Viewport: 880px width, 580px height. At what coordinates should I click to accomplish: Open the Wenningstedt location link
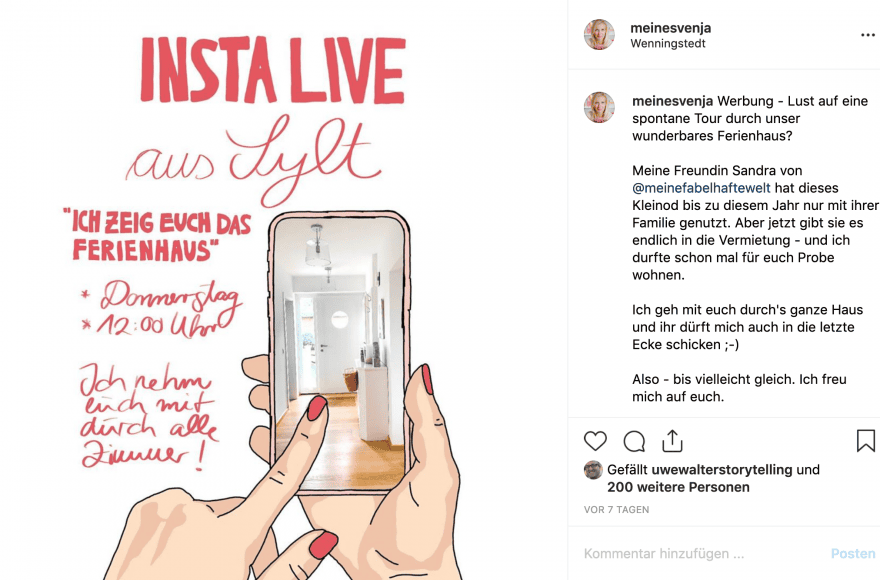(668, 44)
